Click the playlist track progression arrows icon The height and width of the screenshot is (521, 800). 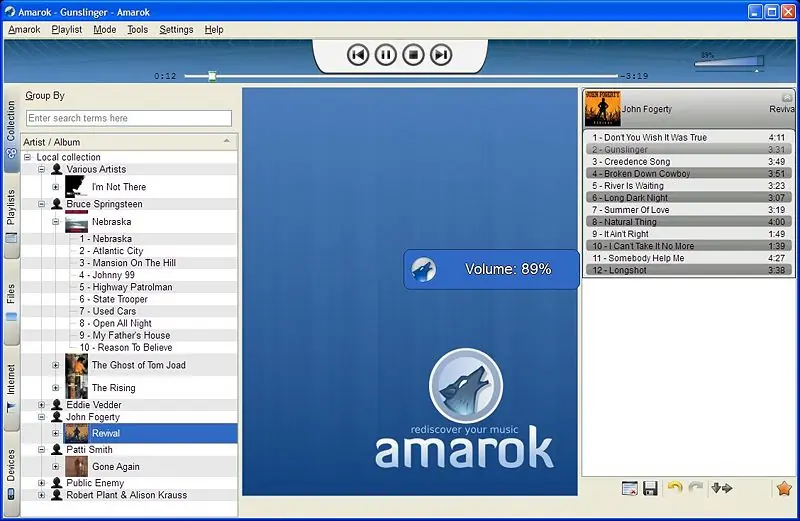click(723, 488)
